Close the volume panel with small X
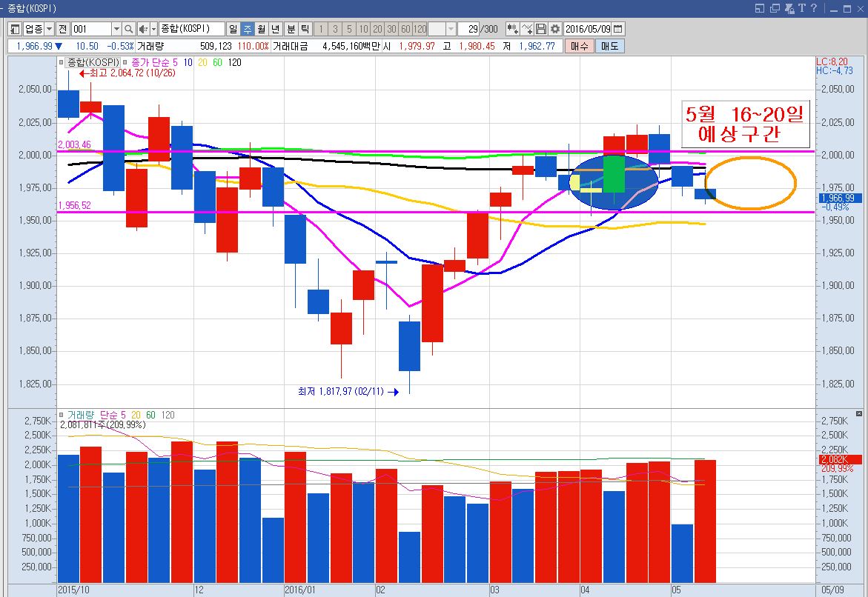The height and width of the screenshot is (597, 868). (x=859, y=413)
